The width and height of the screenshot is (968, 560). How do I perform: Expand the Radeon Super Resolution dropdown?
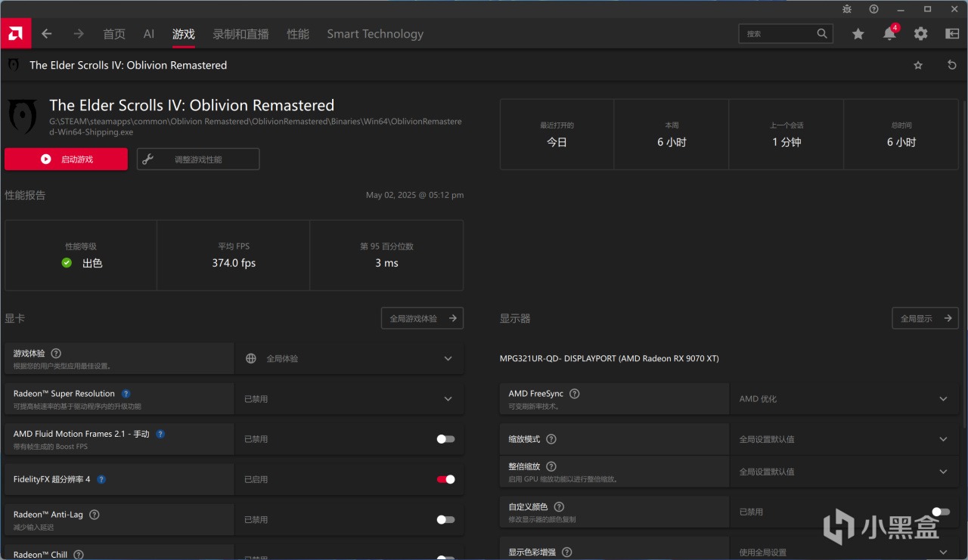tap(448, 399)
